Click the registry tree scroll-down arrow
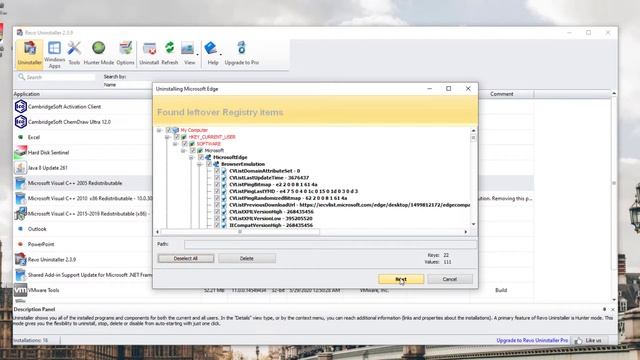The width and height of the screenshot is (640, 360). pos(473,224)
